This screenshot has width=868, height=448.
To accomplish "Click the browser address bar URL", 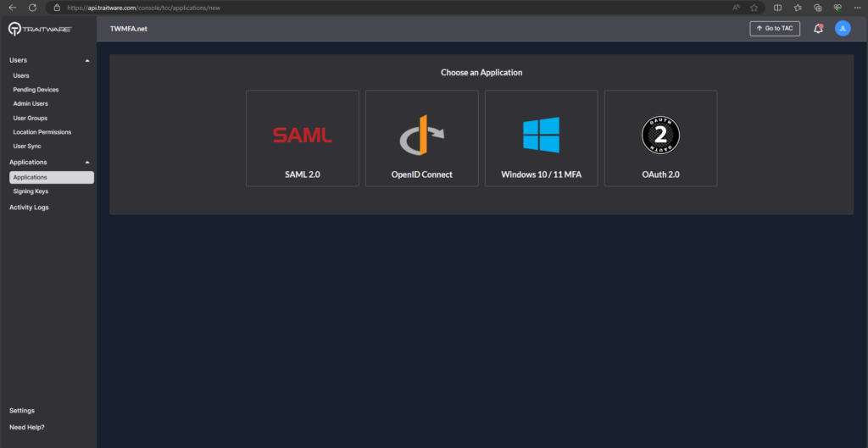I will tap(143, 8).
